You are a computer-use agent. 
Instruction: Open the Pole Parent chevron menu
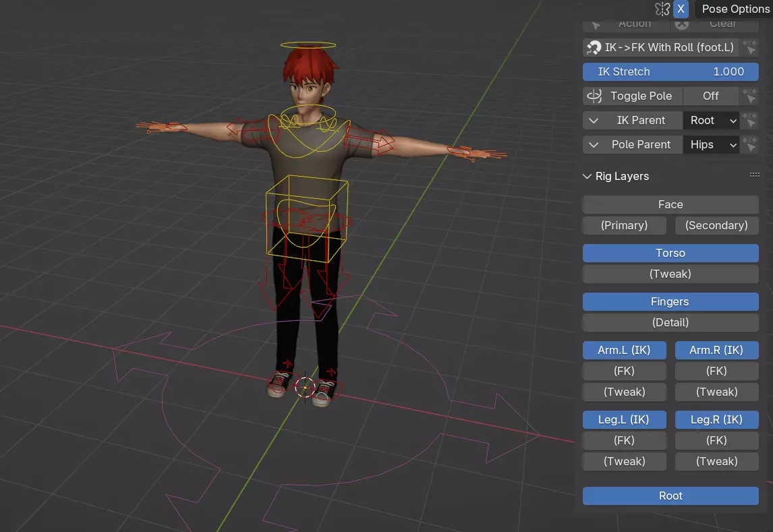(594, 144)
